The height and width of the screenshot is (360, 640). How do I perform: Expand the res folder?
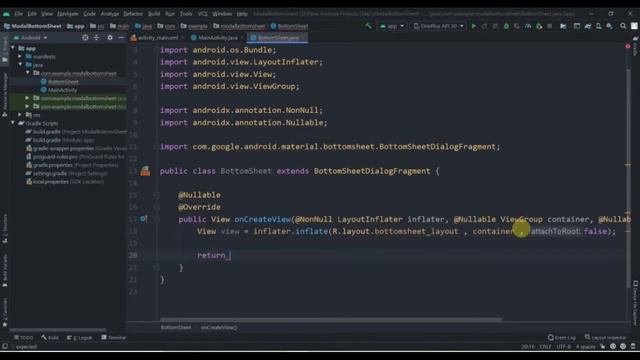pos(20,115)
